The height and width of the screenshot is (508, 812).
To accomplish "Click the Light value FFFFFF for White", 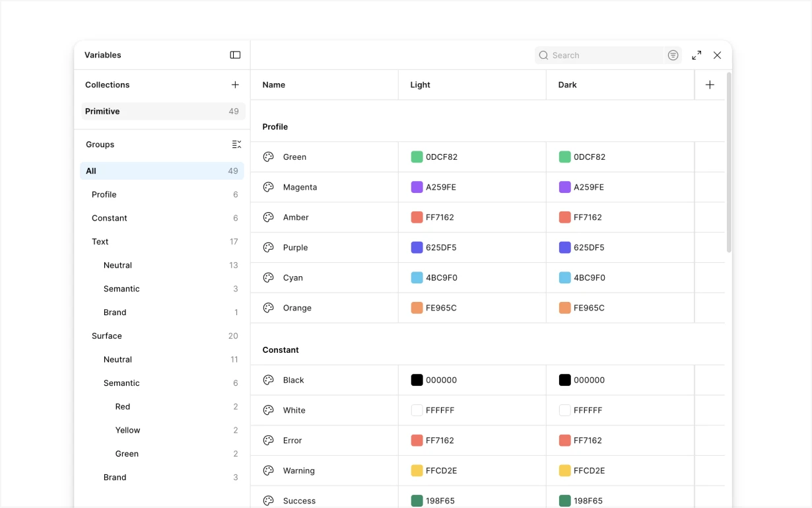I will click(x=440, y=410).
